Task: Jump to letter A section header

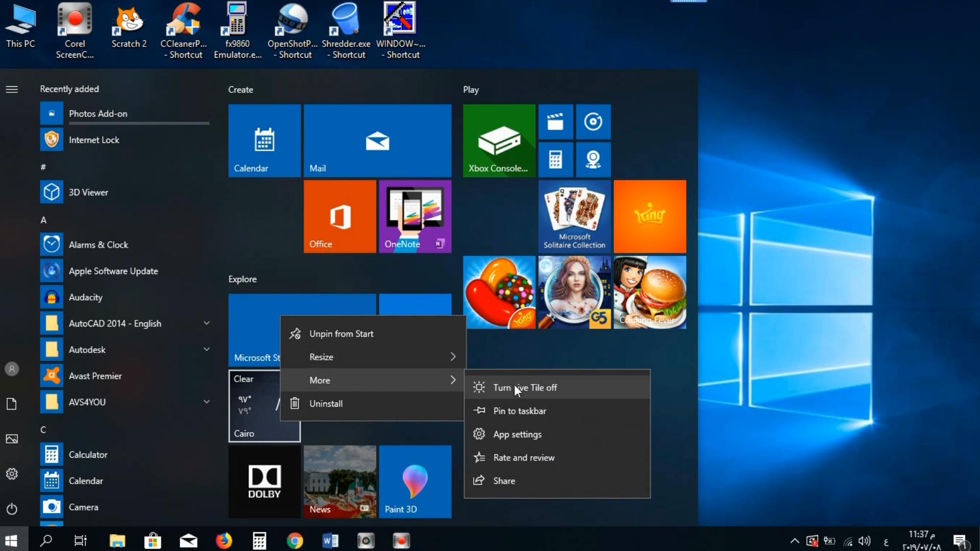Action: 43,220
